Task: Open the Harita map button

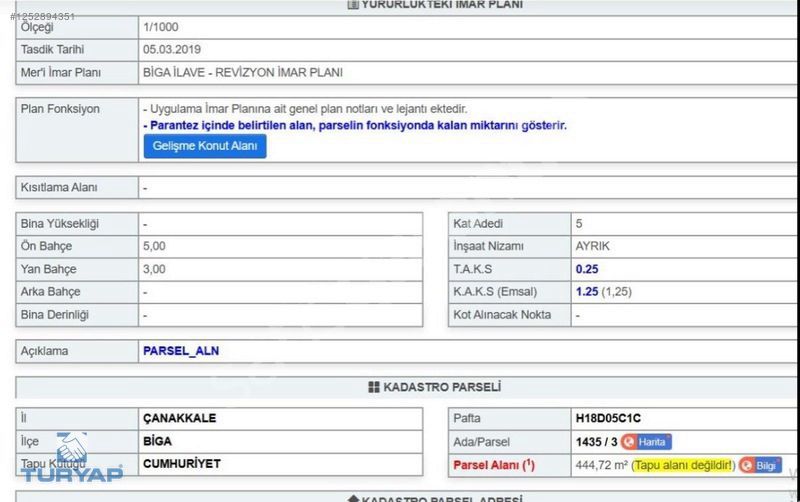Action: point(646,441)
